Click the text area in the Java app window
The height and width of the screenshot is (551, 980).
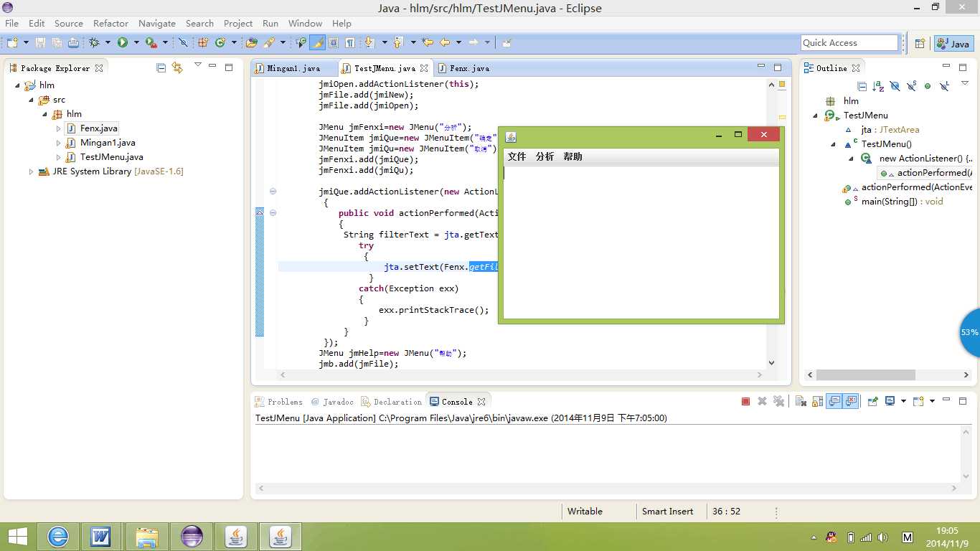coord(641,242)
